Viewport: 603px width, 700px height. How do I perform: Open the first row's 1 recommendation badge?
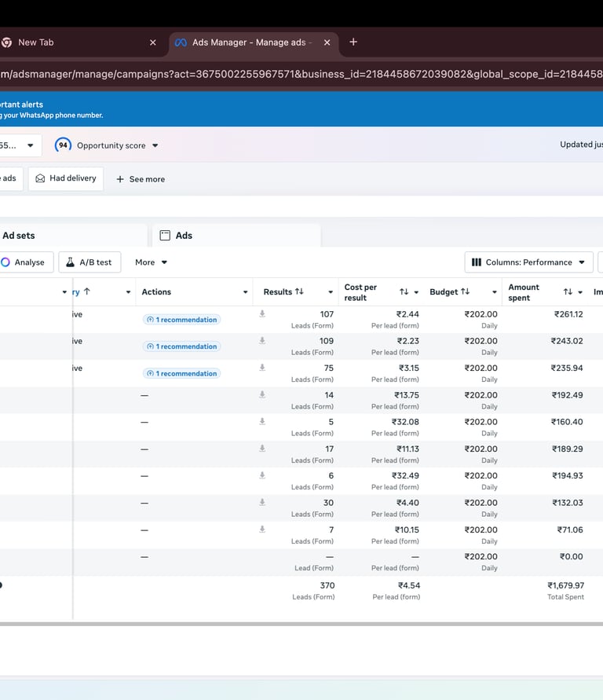click(181, 320)
